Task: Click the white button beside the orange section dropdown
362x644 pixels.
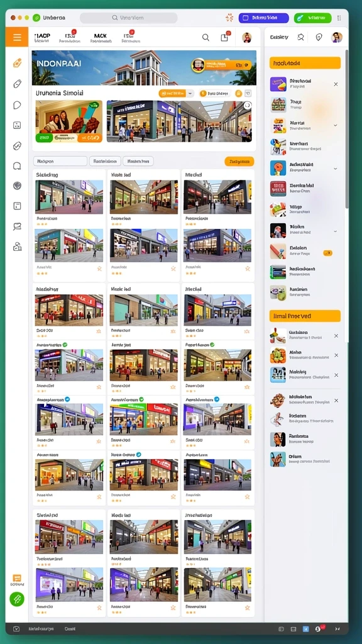Action: tap(215, 94)
